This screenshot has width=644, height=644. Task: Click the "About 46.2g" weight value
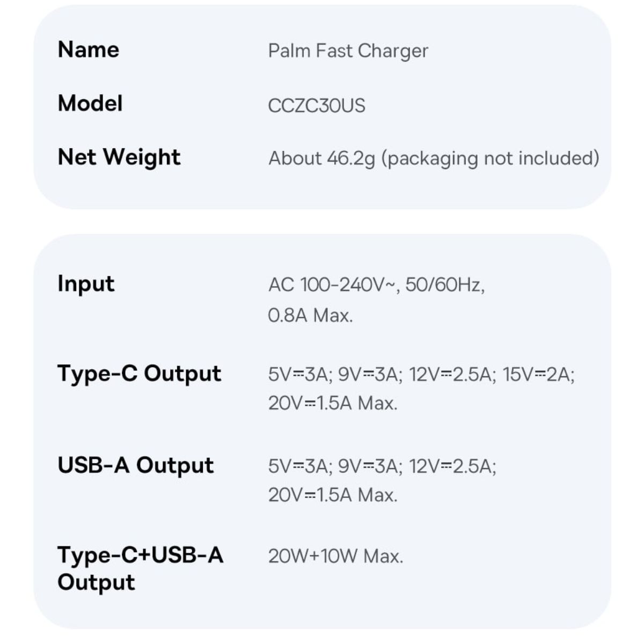tap(321, 158)
